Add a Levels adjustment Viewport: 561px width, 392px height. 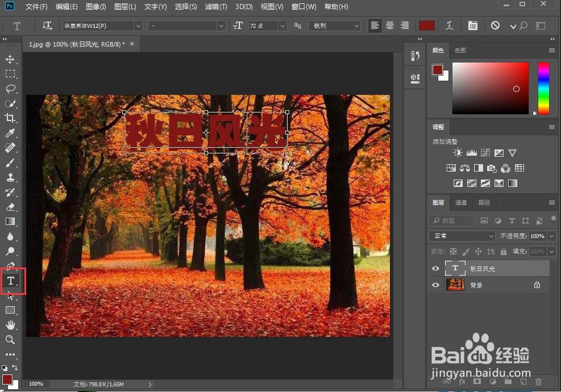pyautogui.click(x=472, y=153)
